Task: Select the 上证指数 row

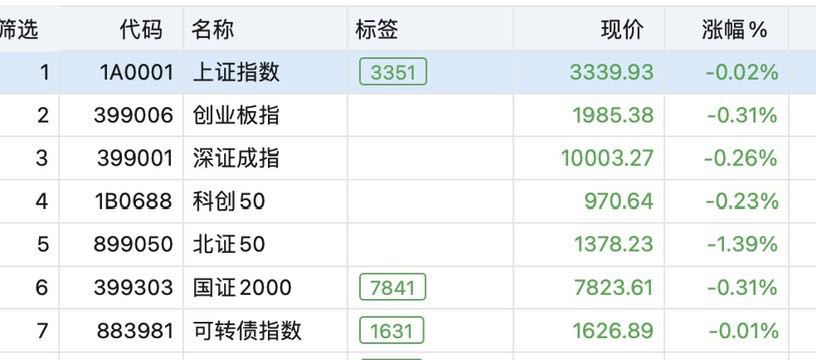Action: (x=408, y=72)
